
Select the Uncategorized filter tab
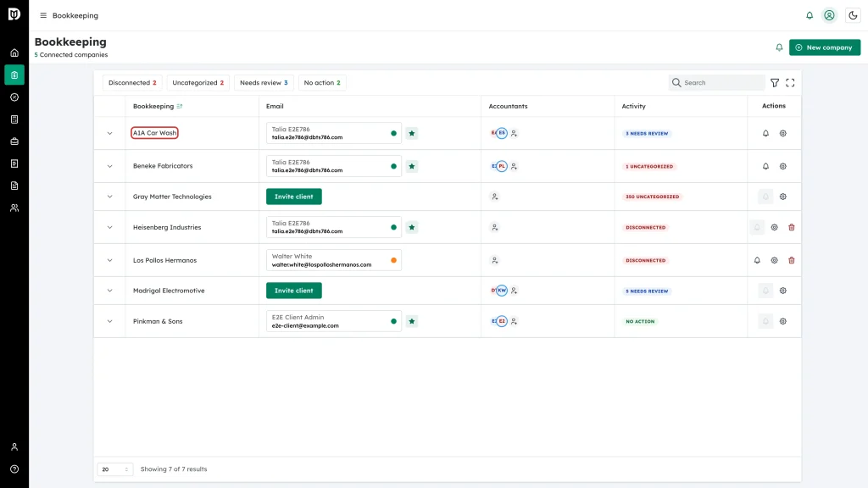(198, 83)
